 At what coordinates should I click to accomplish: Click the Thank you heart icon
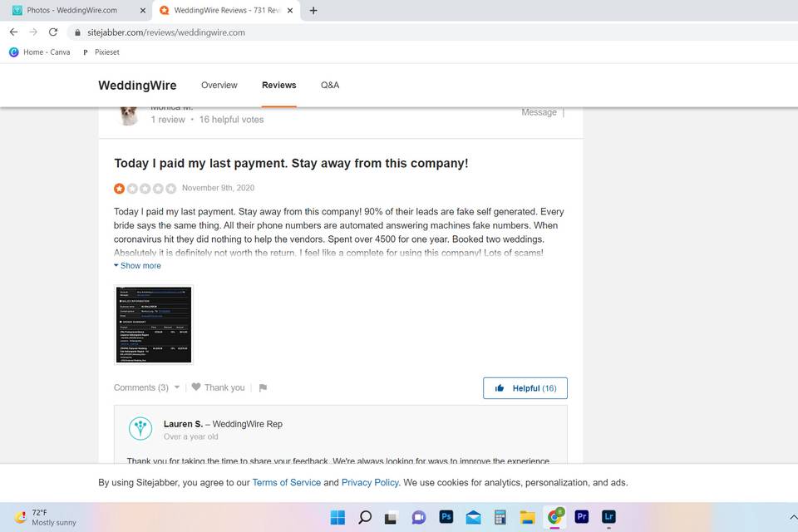tap(196, 387)
